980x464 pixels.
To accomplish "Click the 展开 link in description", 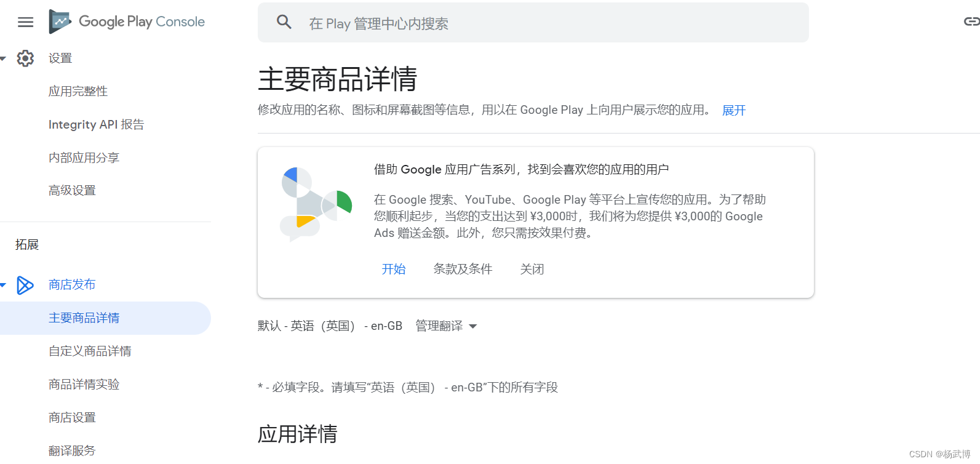I will click(x=734, y=110).
